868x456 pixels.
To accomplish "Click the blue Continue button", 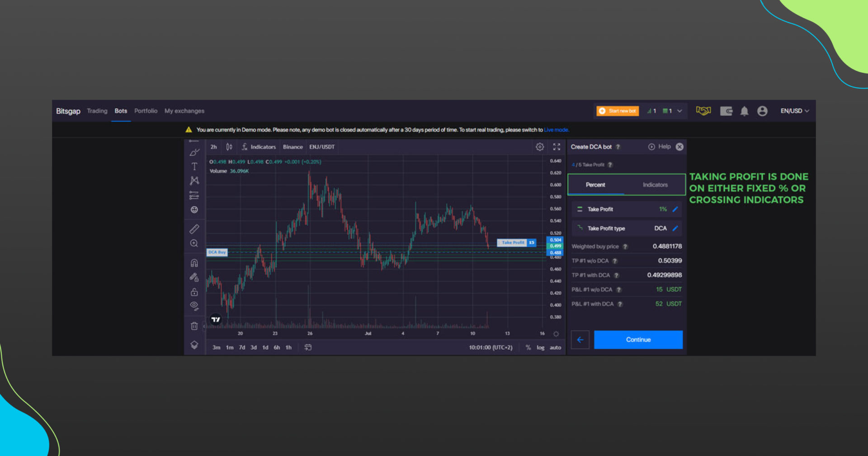I will [x=638, y=340].
